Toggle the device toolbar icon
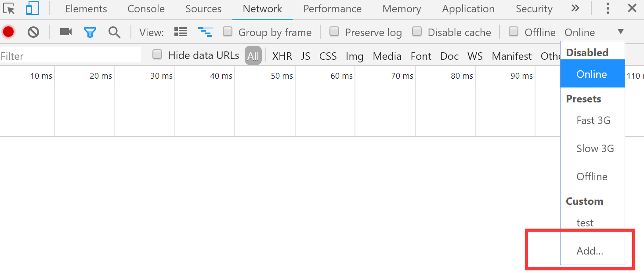This screenshot has width=644, height=273. pyautogui.click(x=33, y=8)
